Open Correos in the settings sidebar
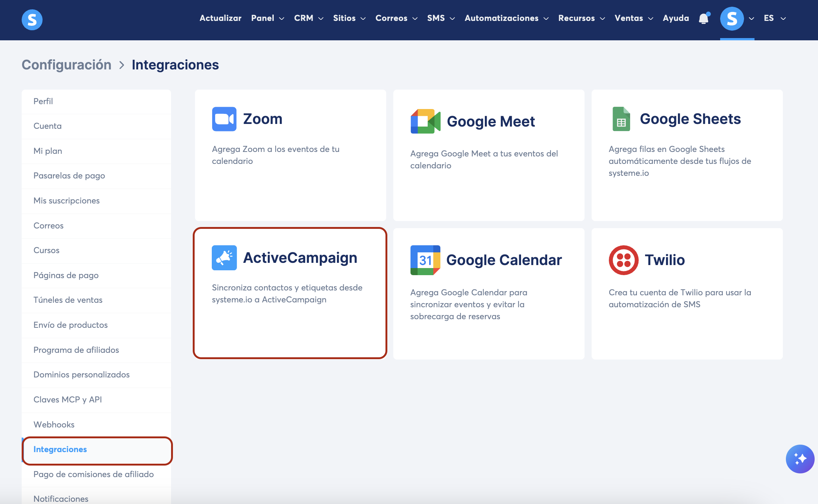 click(x=96, y=226)
